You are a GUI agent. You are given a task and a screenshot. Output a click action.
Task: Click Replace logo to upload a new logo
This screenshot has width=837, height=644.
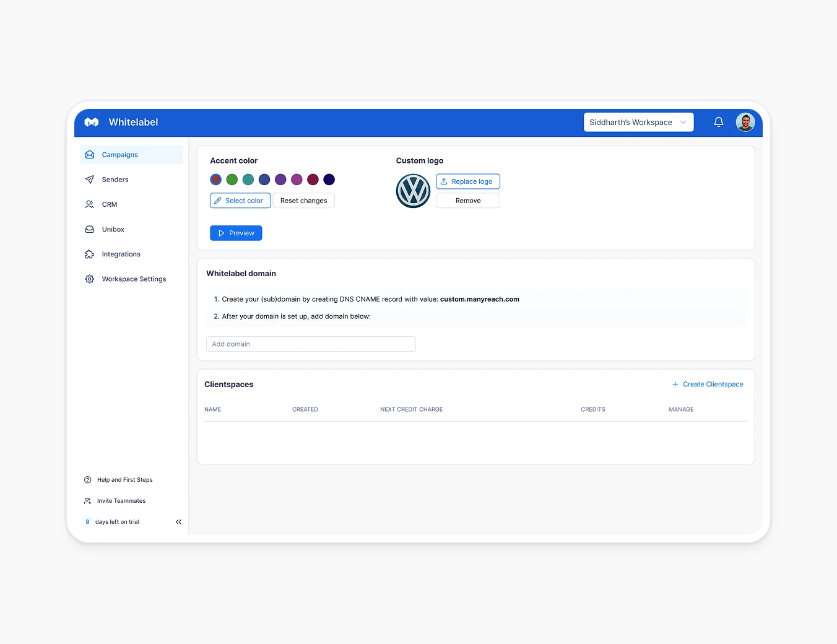tap(467, 181)
